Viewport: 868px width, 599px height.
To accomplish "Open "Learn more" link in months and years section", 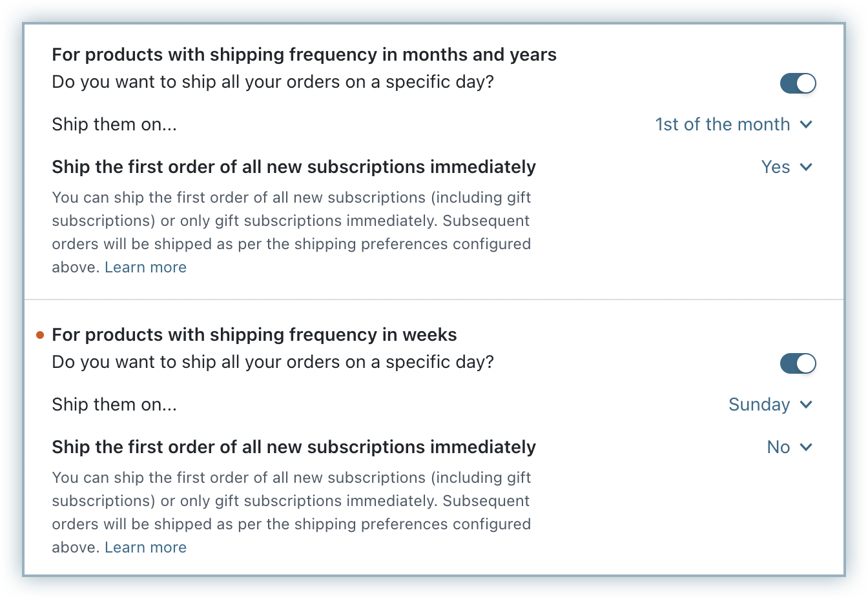I will [145, 267].
